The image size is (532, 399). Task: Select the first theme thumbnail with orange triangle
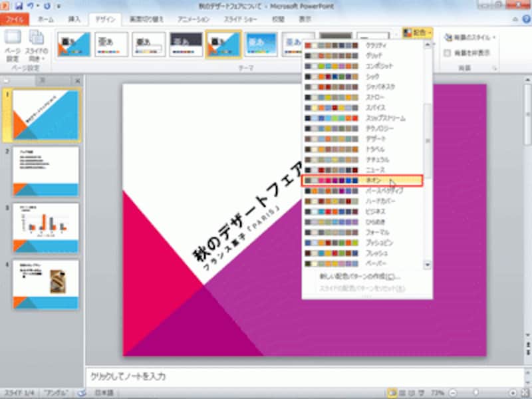pos(74,44)
